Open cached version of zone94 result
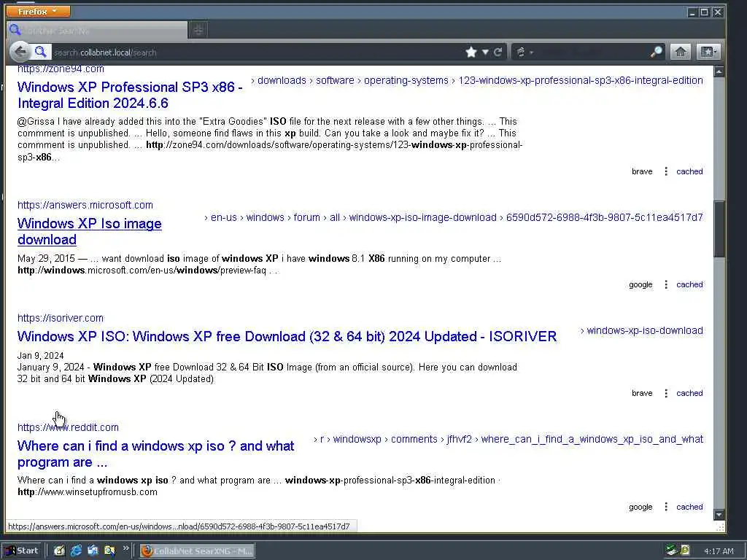The width and height of the screenshot is (747, 560). pyautogui.click(x=689, y=171)
